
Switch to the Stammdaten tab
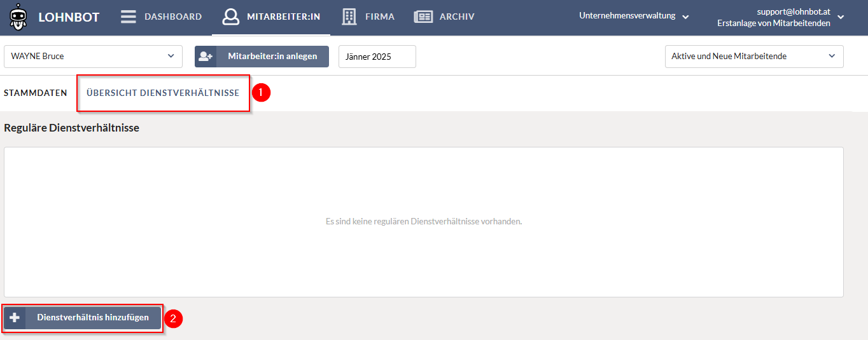(36, 93)
